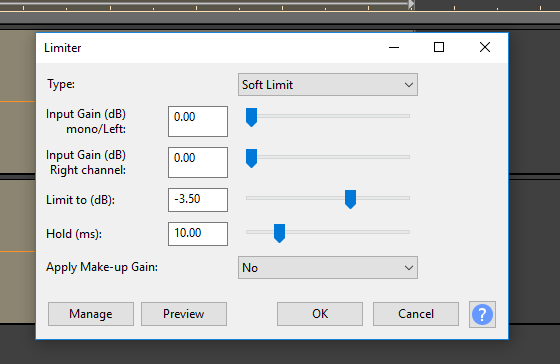This screenshot has width=560, height=364.
Task: Click the Hold (ms) slider handle
Action: (279, 233)
